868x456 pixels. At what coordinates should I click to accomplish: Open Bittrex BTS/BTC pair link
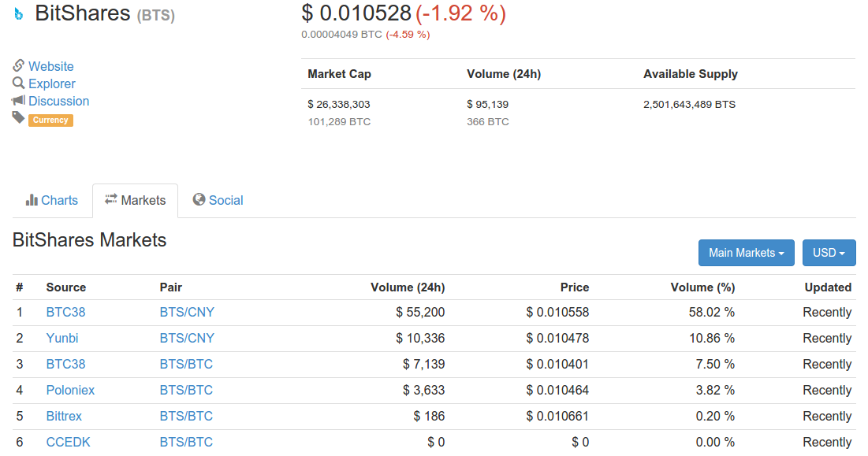coord(186,416)
